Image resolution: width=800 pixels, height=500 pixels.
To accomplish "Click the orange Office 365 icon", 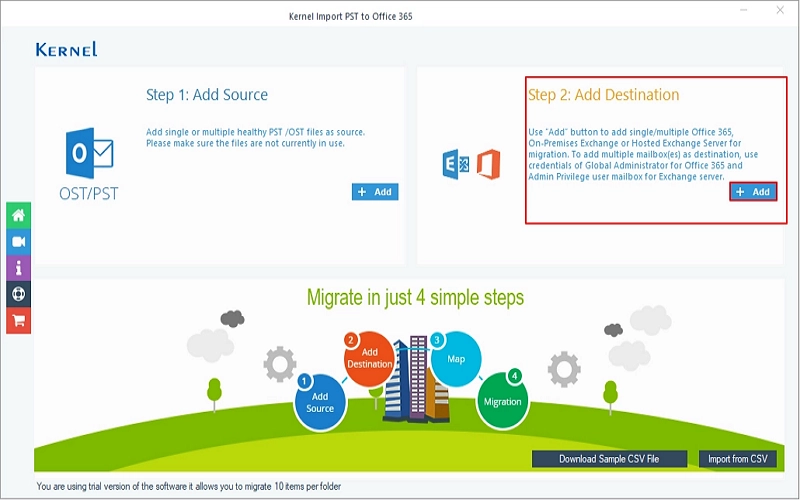I will tap(488, 164).
